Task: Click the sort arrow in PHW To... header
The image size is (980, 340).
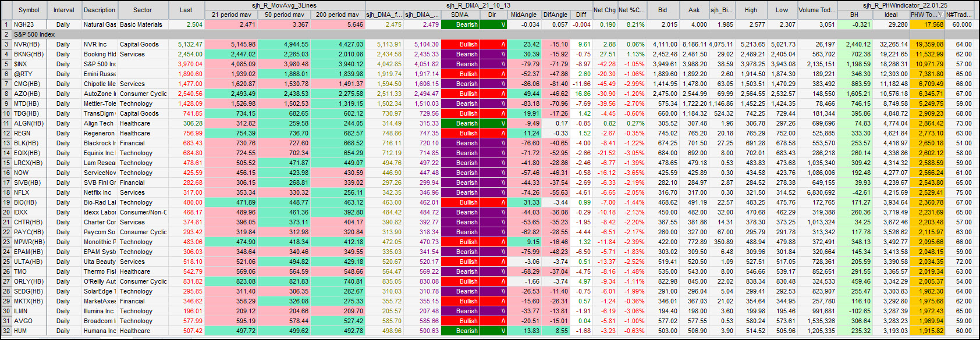Action: [940, 15]
